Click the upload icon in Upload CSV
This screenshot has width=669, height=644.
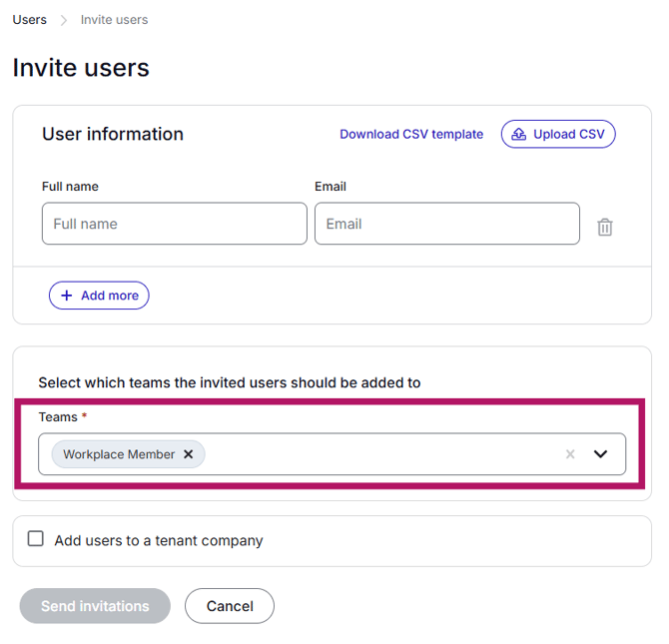pos(519,134)
